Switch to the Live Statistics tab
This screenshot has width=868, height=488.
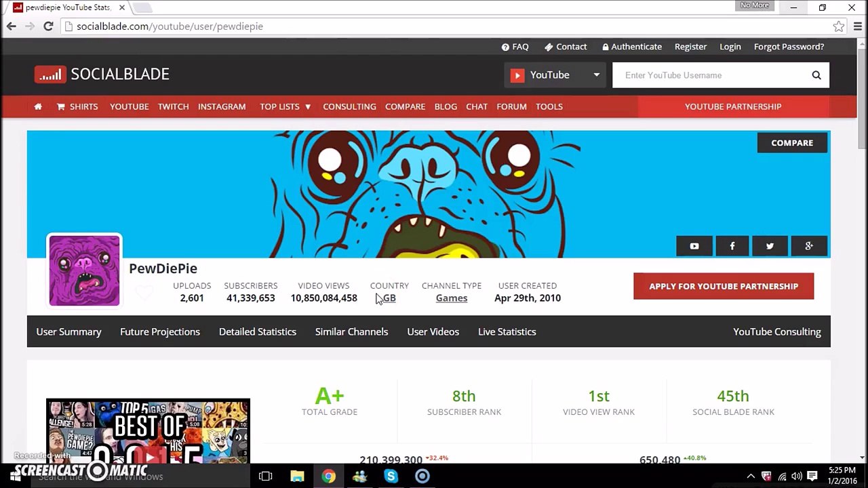point(507,331)
